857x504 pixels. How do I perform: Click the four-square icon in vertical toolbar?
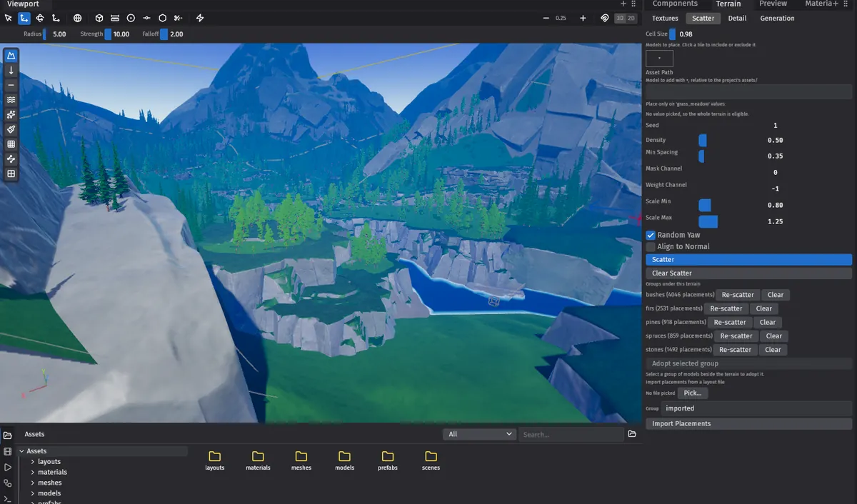pos(11,173)
